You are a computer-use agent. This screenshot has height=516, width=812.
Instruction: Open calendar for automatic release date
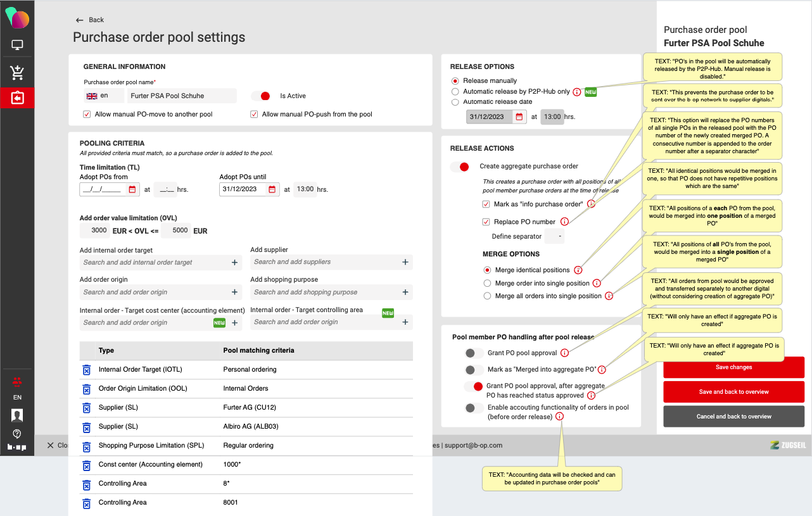pos(519,117)
